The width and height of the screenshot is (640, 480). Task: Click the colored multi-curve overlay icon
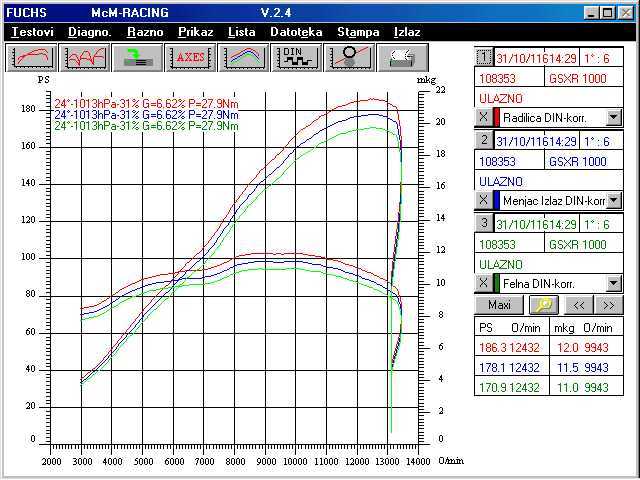243,57
